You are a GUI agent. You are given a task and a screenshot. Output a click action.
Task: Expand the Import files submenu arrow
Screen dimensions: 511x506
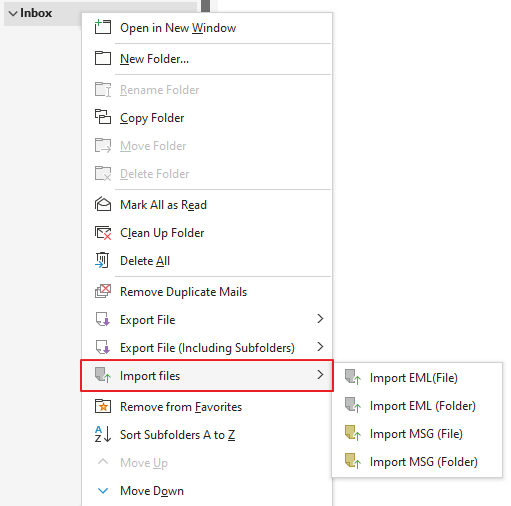click(320, 375)
